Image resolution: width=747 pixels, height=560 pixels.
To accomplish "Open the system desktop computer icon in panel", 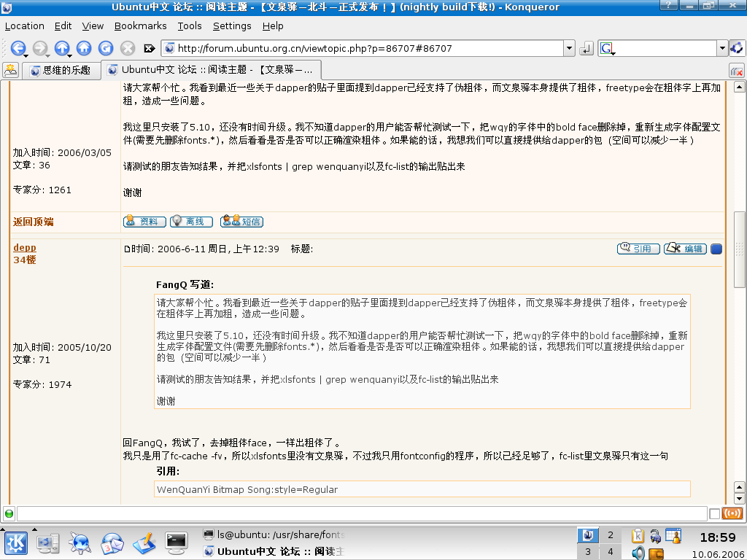I will tap(47, 543).
